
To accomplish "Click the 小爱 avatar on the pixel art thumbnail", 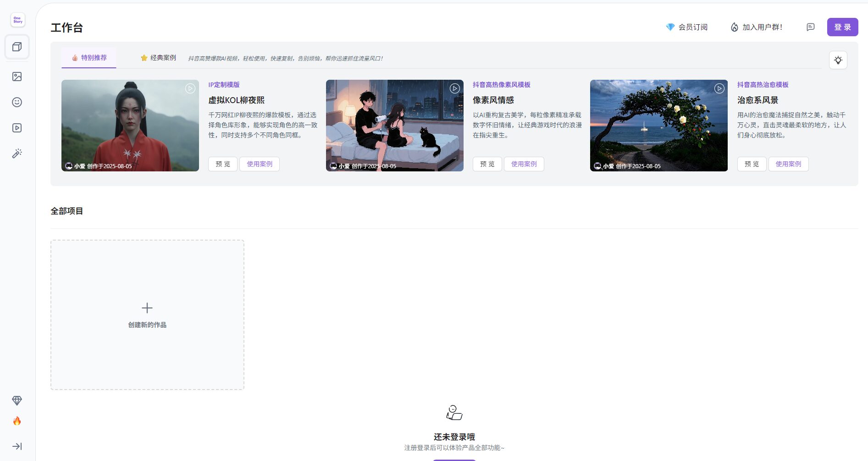I will [x=333, y=166].
